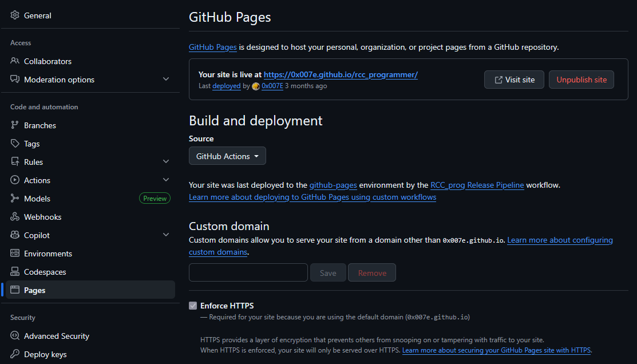637x364 pixels.
Task: Expand the Copilot section chevron
Action: 166,235
